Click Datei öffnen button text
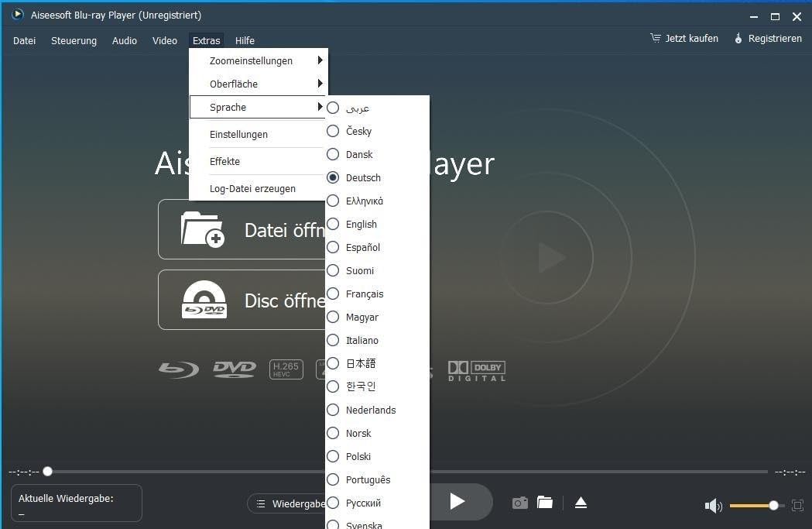812x529 pixels. point(285,230)
